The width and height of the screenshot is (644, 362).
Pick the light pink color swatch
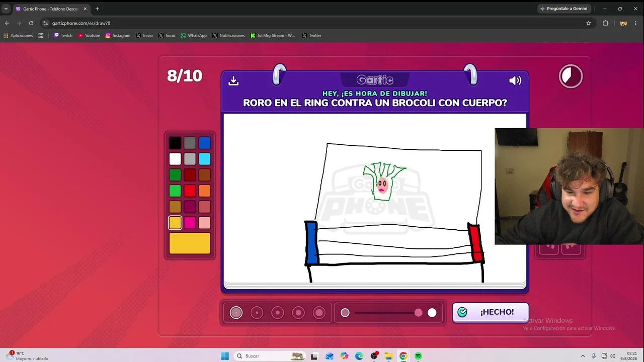tap(204, 223)
